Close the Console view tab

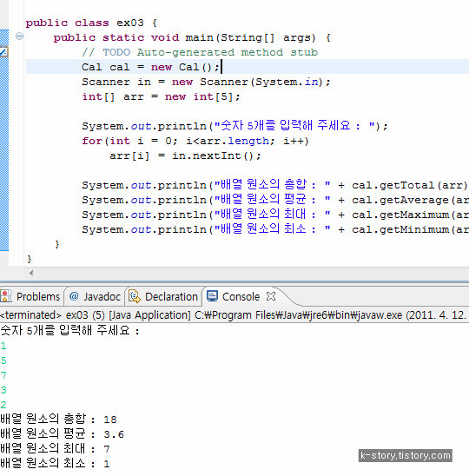tap(270, 296)
